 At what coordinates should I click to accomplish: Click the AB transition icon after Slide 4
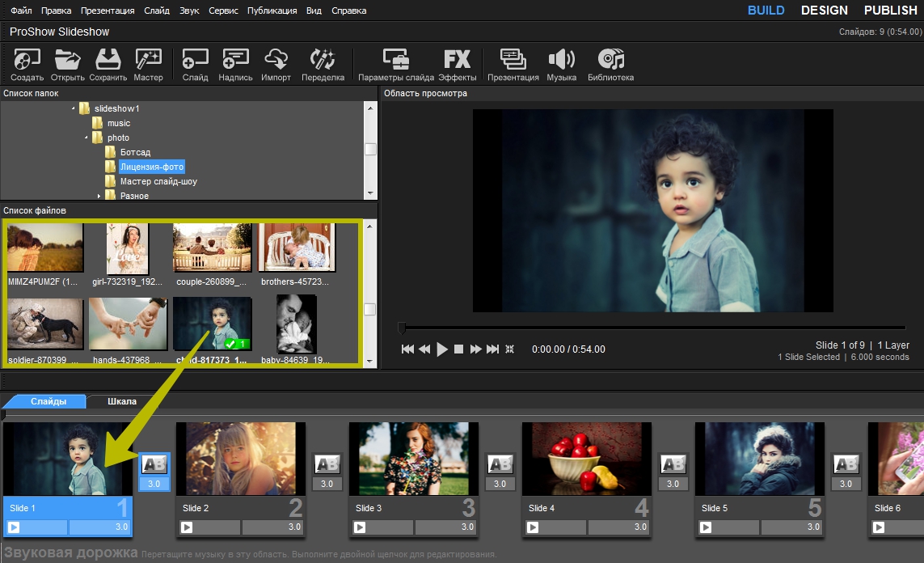tap(673, 464)
